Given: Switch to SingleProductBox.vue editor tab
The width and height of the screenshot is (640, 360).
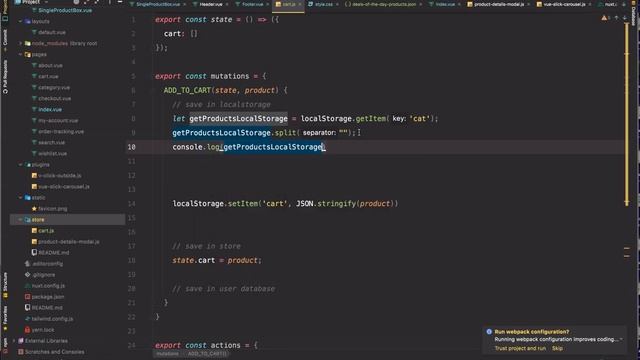Looking at the screenshot, I should 158,4.
